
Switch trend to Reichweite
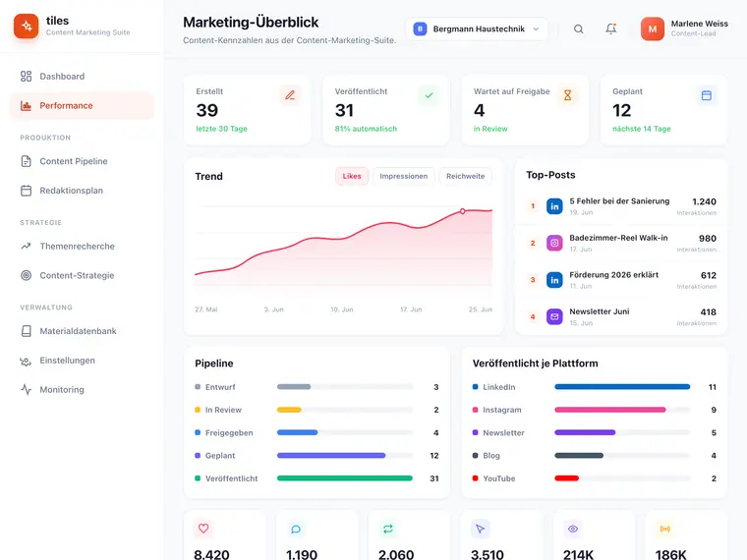466,176
